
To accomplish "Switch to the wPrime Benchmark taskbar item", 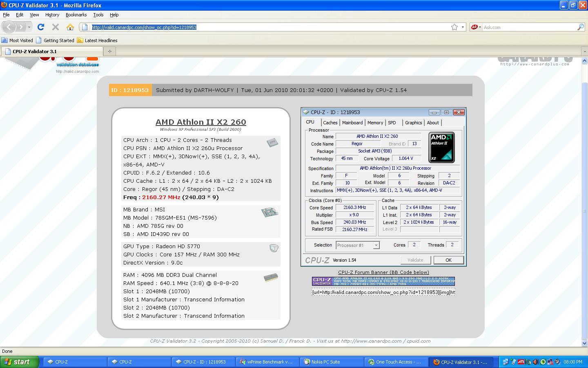I will (267, 362).
